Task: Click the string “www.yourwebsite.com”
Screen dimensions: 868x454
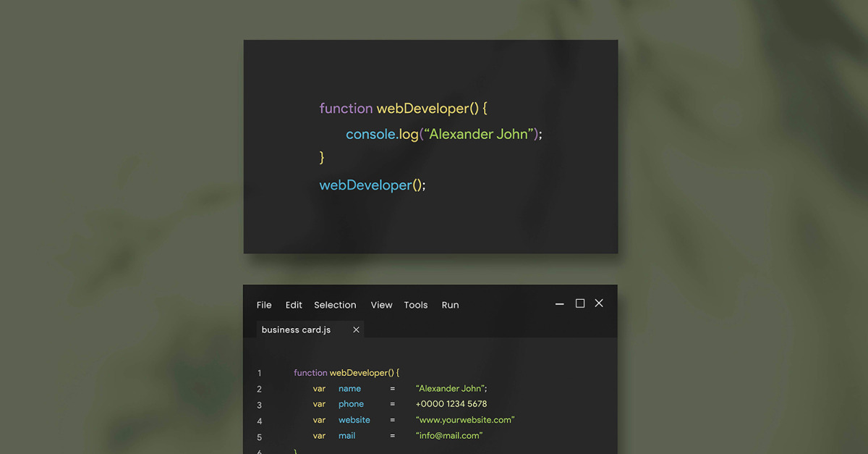Action: [x=465, y=420]
